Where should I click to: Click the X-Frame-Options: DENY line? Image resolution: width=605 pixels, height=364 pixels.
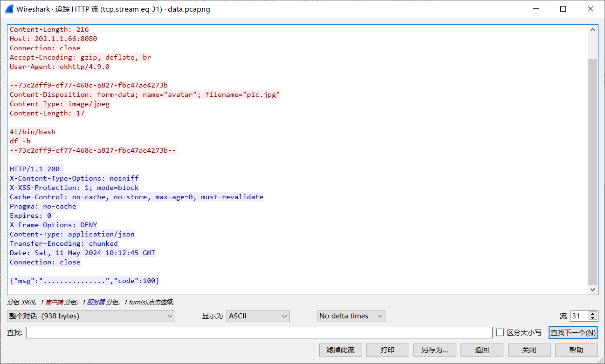pyautogui.click(x=54, y=225)
